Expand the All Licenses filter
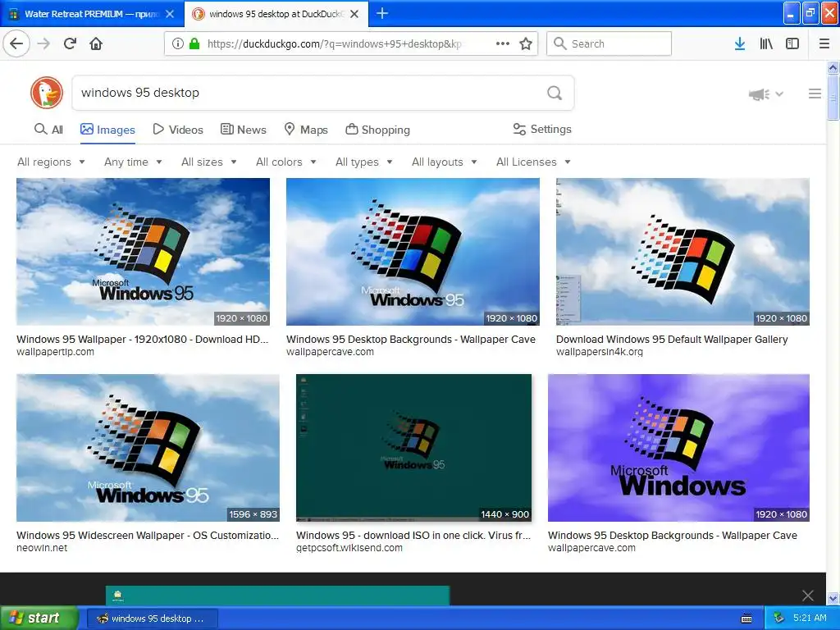 (533, 162)
